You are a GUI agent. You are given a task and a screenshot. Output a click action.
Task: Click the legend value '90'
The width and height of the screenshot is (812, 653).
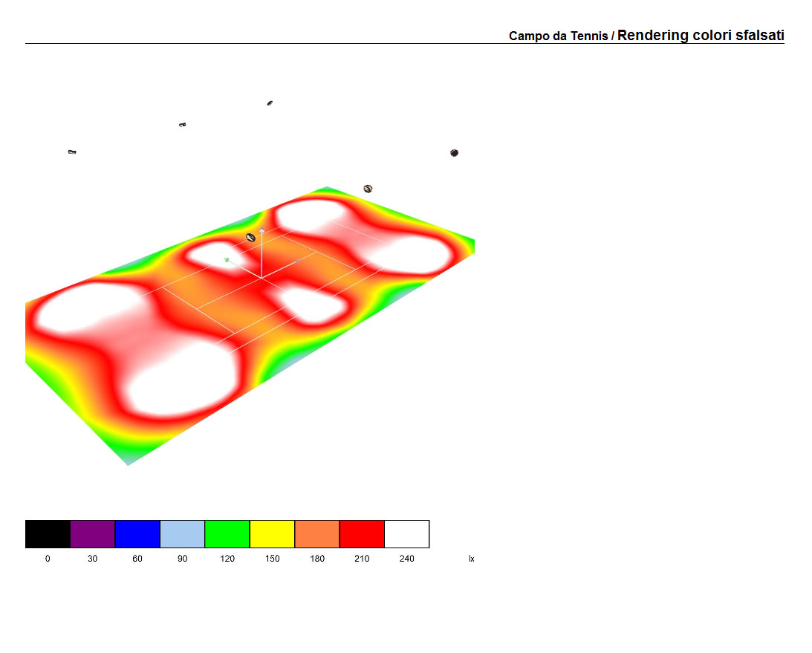[x=182, y=559]
